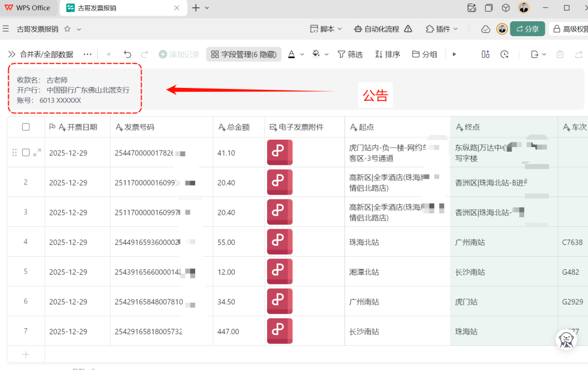Open 自动化流程 automation panel
Image resolution: width=588 pixels, height=370 pixels.
[377, 29]
